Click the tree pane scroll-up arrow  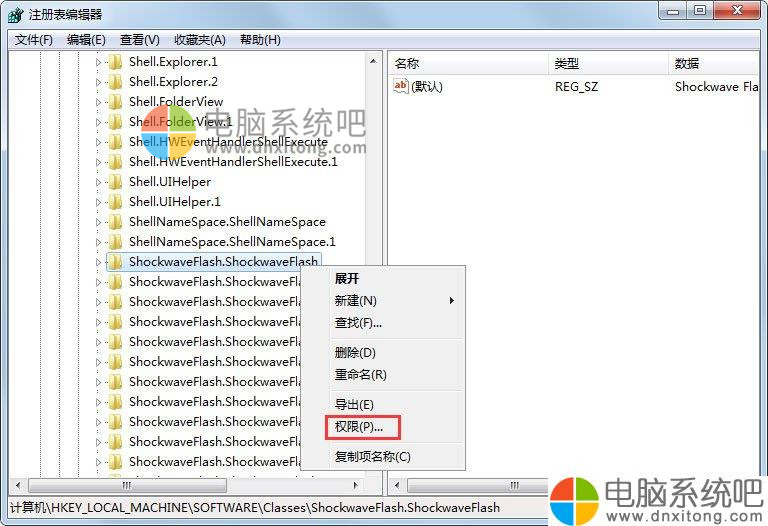(373, 61)
